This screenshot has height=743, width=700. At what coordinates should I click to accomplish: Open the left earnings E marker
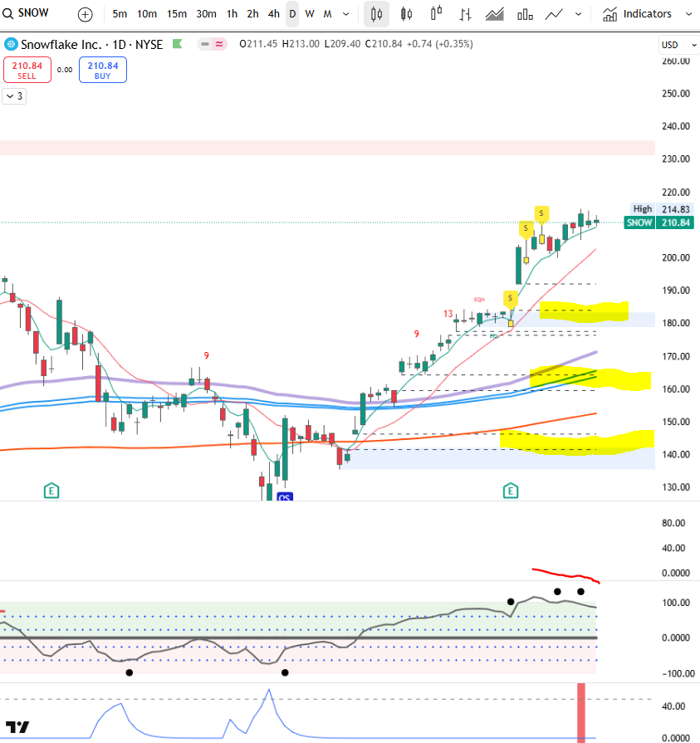click(x=51, y=491)
